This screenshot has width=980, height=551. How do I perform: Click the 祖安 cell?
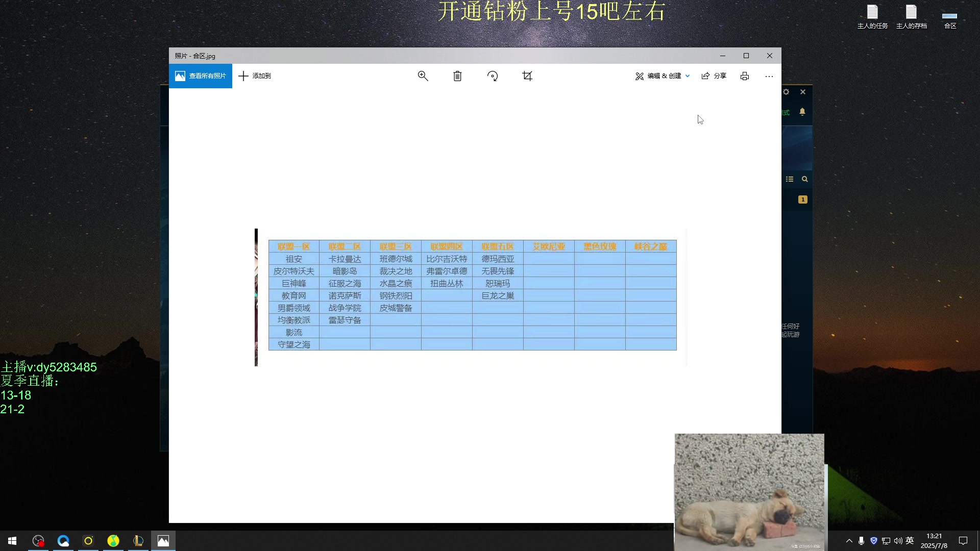pyautogui.click(x=294, y=259)
